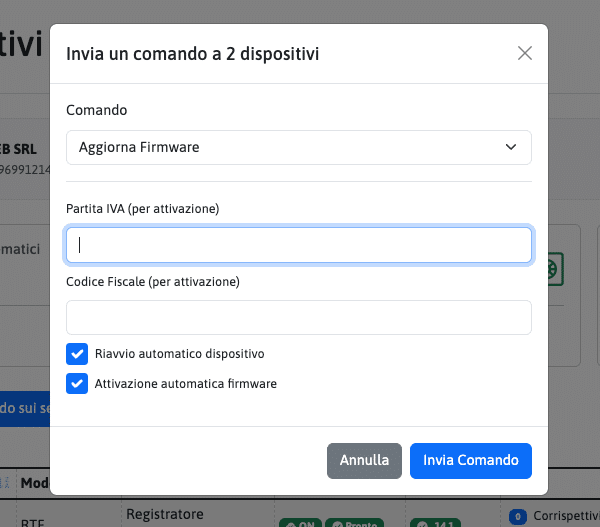600x527 pixels.
Task: Click the Riavvio automatico dispositivo label text
Action: [180, 354]
